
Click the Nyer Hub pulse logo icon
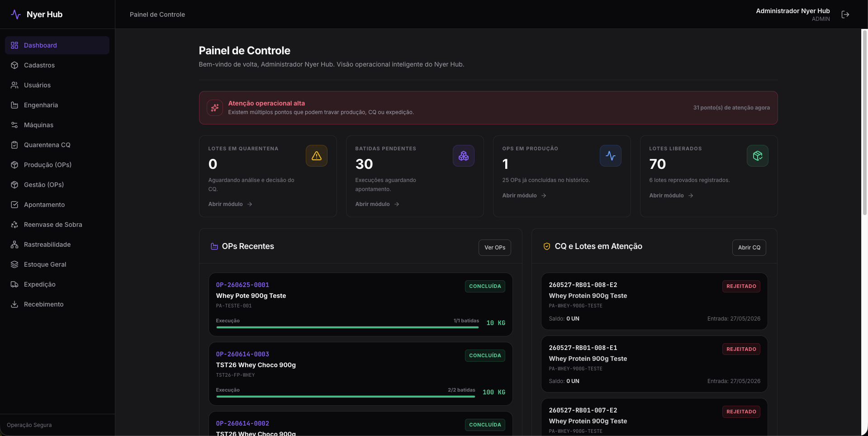pyautogui.click(x=16, y=14)
